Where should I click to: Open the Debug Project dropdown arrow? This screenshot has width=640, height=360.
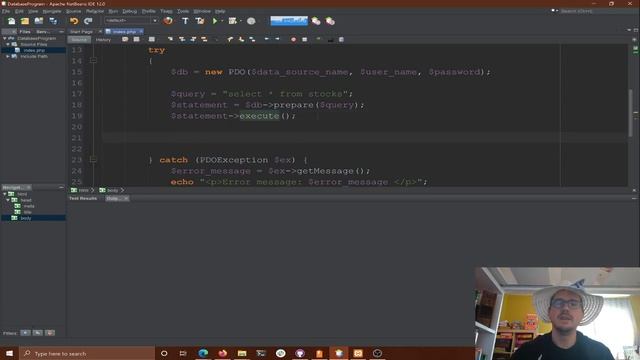[240, 21]
